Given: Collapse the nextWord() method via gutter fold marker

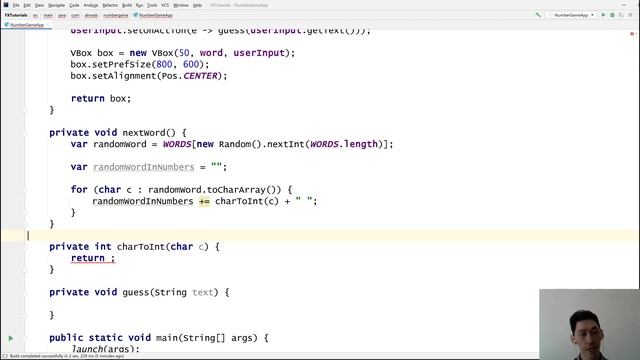Looking at the screenshot, I should click(x=25, y=133).
